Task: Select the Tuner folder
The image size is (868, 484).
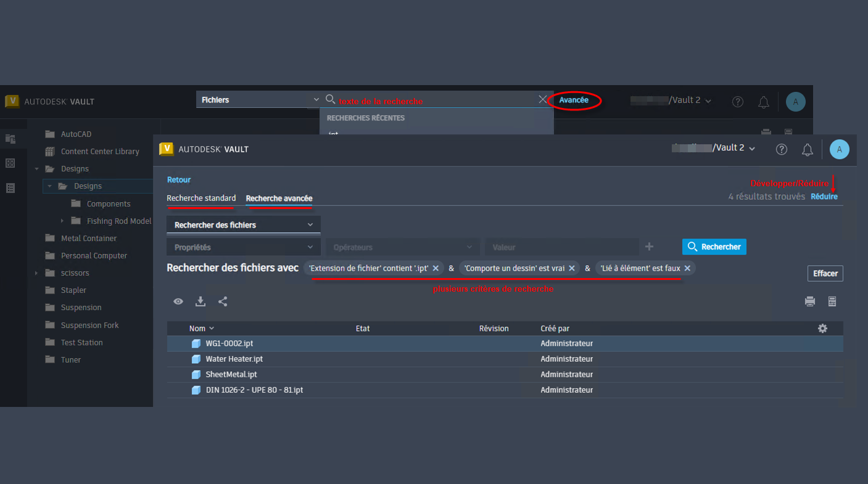Action: [x=70, y=360]
